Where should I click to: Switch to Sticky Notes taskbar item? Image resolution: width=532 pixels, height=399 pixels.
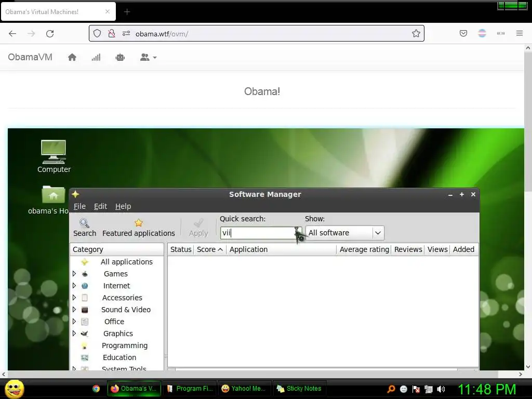tap(299, 389)
